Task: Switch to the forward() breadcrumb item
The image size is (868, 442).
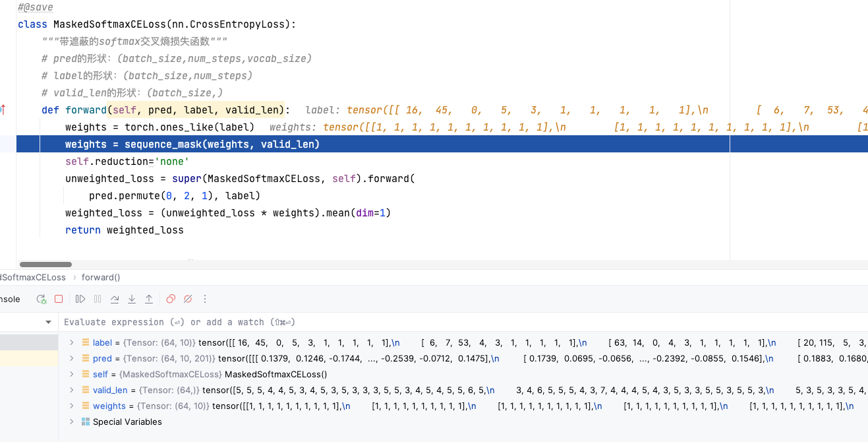Action: 101,277
